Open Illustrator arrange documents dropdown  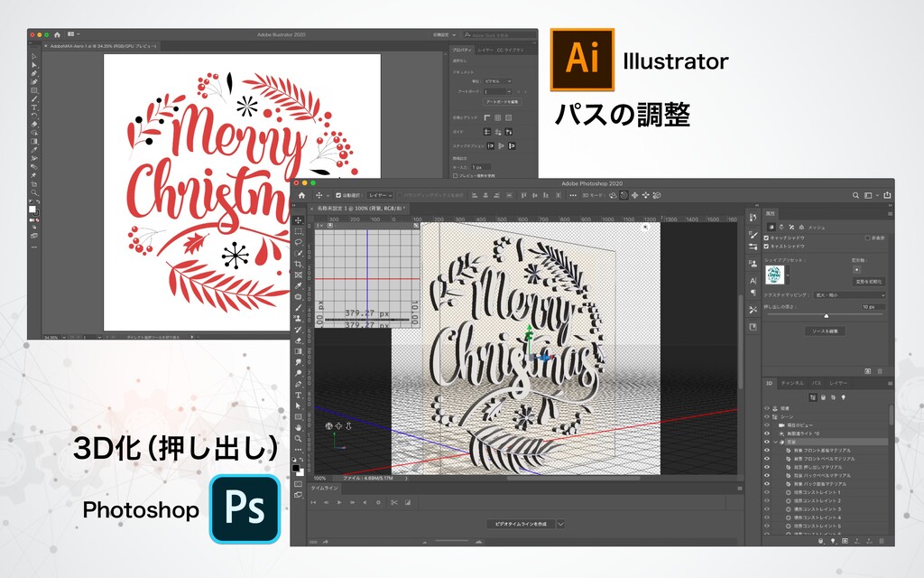[x=74, y=34]
